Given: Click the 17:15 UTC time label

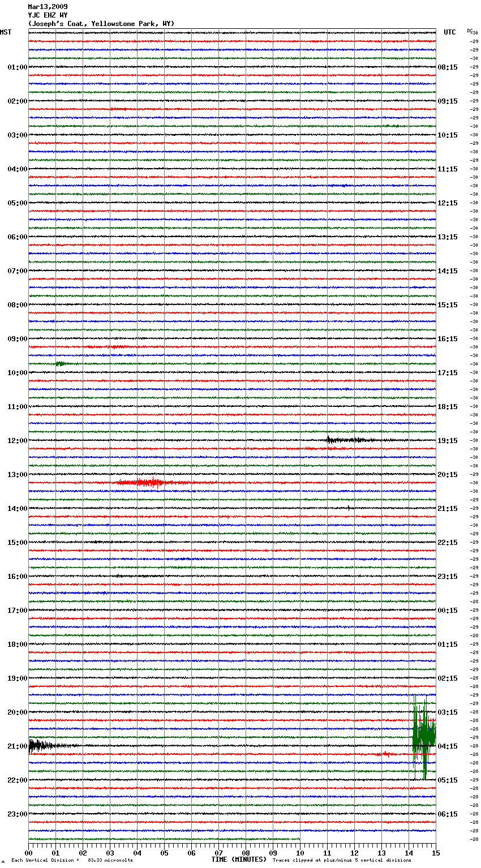Looking at the screenshot, I should click(x=448, y=373).
